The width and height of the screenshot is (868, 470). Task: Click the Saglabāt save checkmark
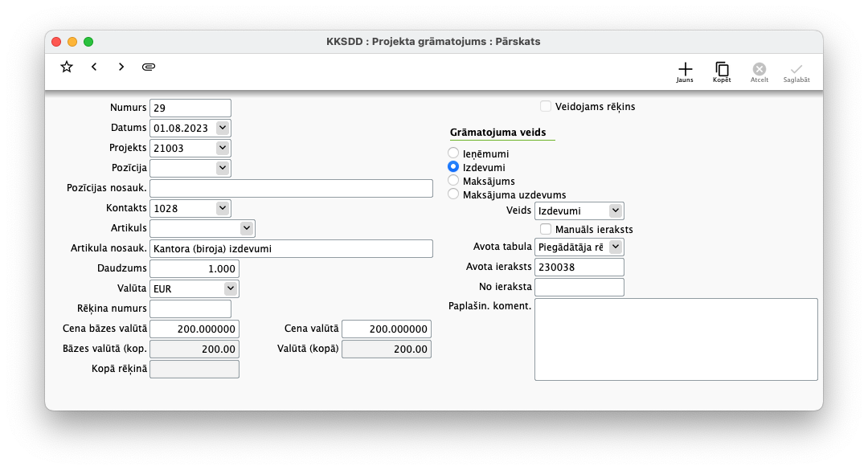click(x=796, y=70)
